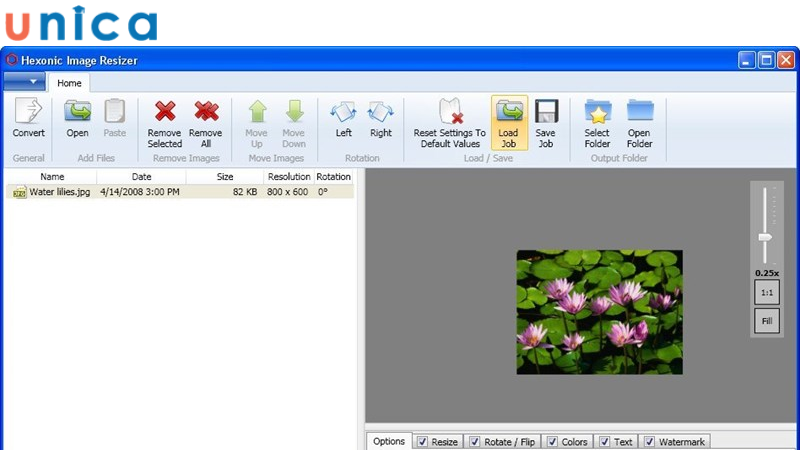Toggle the Rotate / Flip checkbox

click(x=474, y=442)
